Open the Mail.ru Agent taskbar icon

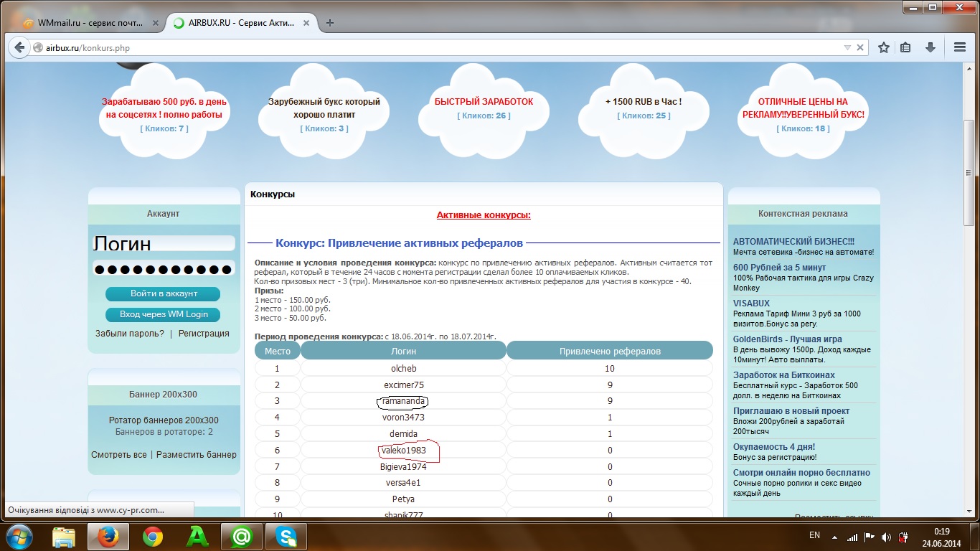(x=242, y=537)
